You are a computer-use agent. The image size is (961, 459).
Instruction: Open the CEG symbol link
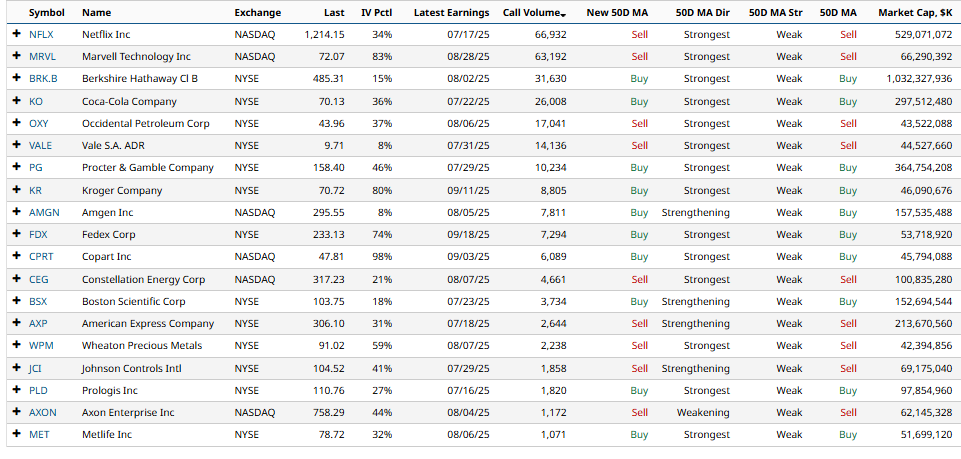pyautogui.click(x=39, y=279)
